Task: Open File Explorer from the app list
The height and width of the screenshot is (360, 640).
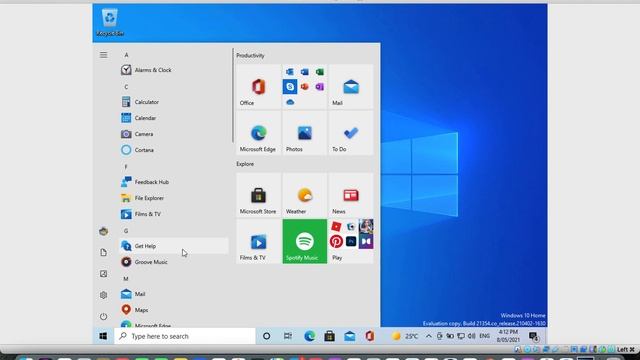Action: coord(174,198)
